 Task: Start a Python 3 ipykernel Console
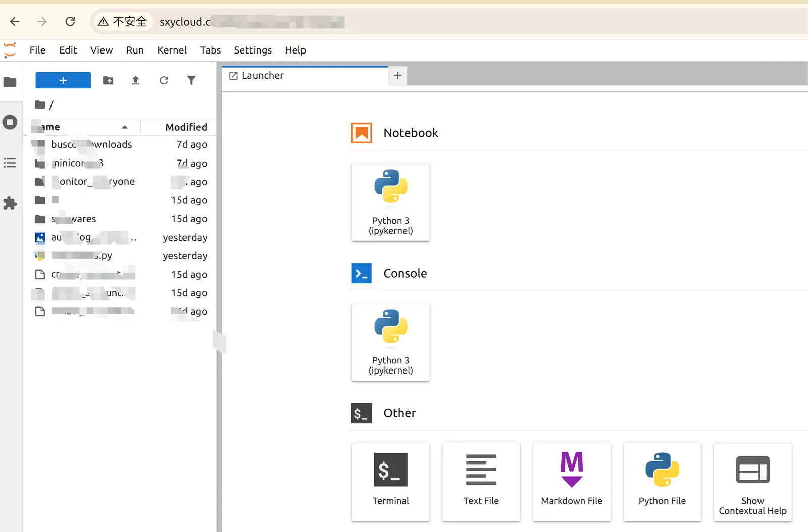tap(390, 342)
